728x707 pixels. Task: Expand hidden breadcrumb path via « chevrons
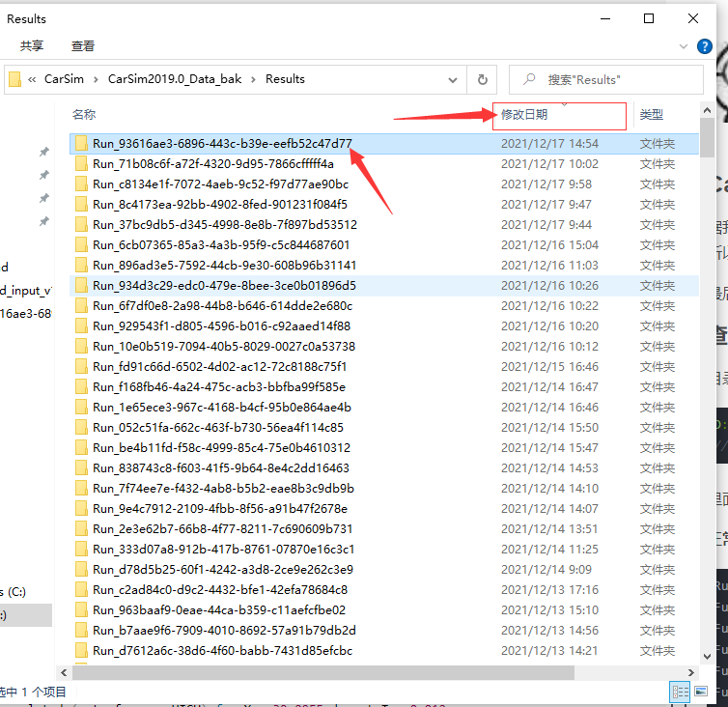pyautogui.click(x=32, y=79)
